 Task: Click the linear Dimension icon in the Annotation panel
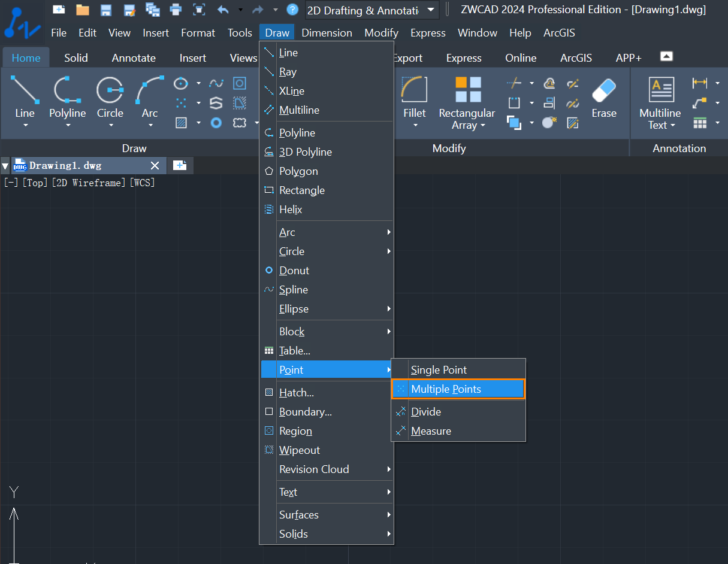pyautogui.click(x=700, y=83)
